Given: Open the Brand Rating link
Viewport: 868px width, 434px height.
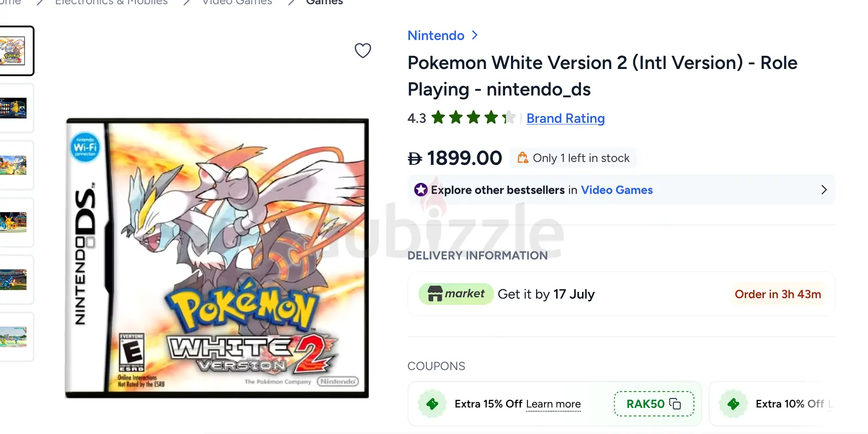Looking at the screenshot, I should point(565,118).
